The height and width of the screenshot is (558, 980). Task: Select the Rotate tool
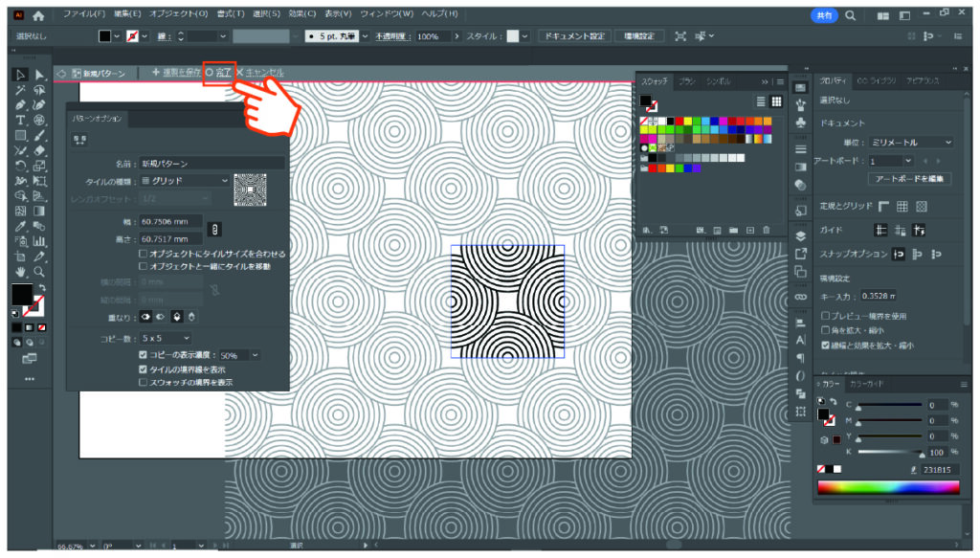point(20,166)
